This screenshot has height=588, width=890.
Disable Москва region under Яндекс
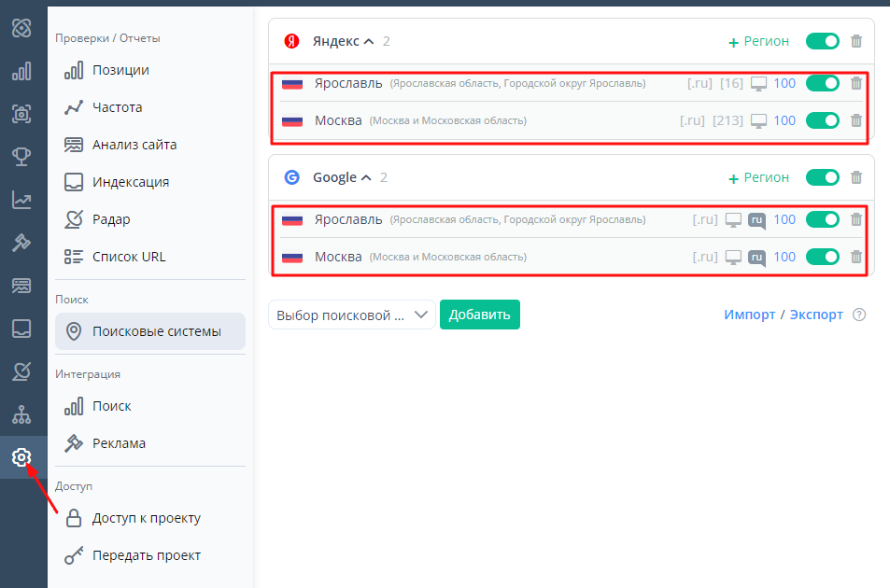tap(823, 120)
